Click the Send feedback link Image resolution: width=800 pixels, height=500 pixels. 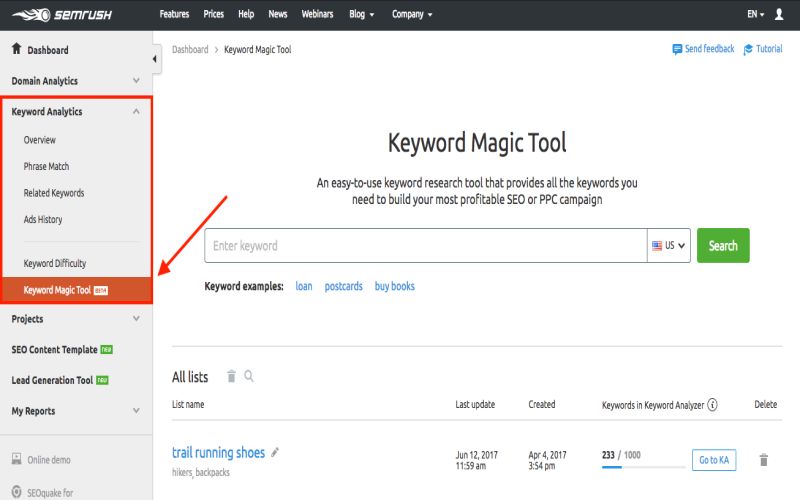[x=709, y=49]
